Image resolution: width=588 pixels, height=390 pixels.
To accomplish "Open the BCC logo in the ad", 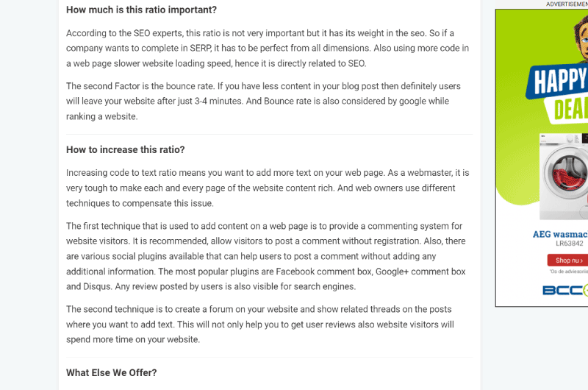I will pyautogui.click(x=565, y=290).
